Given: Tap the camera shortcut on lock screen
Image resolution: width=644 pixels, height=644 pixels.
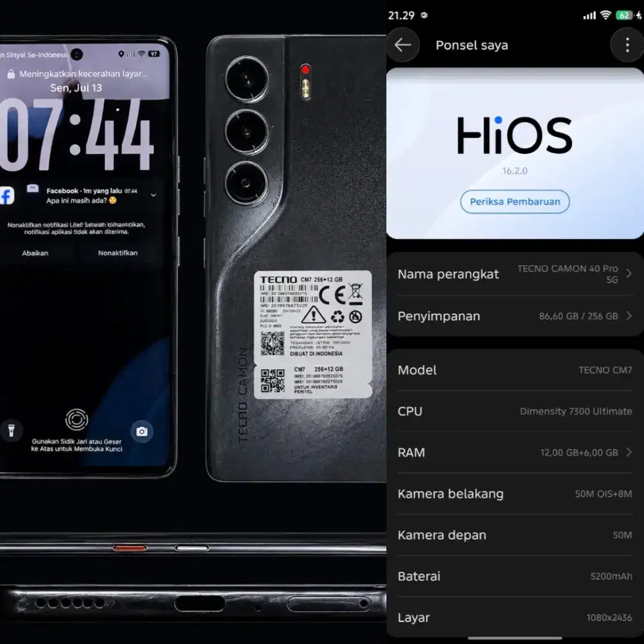Looking at the screenshot, I should coord(142,431).
